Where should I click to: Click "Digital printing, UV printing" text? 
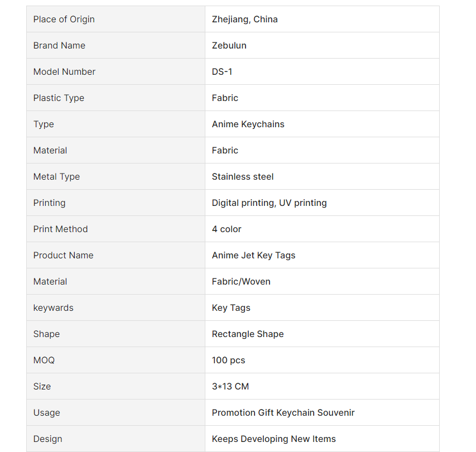click(x=269, y=203)
